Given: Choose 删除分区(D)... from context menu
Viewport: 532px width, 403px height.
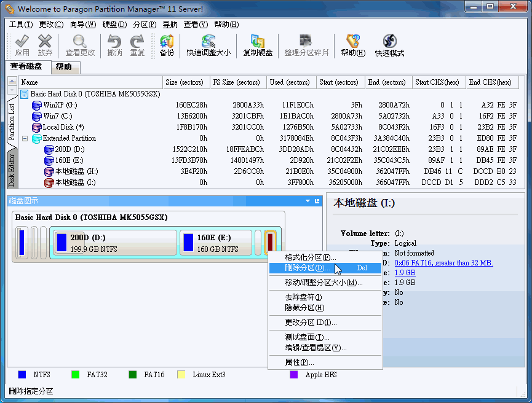Looking at the screenshot, I should pyautogui.click(x=325, y=268).
